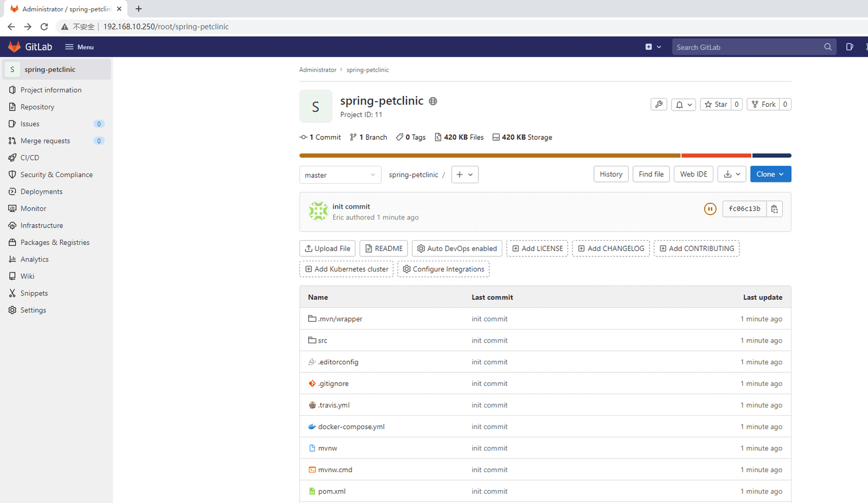View the 1 Branch link
This screenshot has width=868, height=503.
368,137
